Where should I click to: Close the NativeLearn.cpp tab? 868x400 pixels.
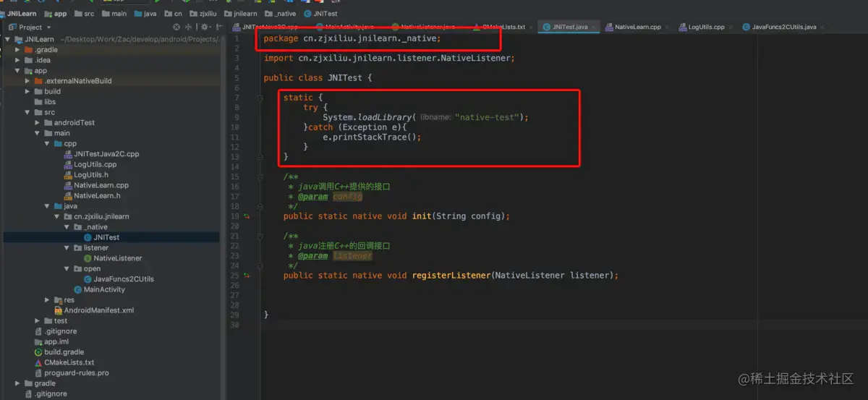pos(667,27)
